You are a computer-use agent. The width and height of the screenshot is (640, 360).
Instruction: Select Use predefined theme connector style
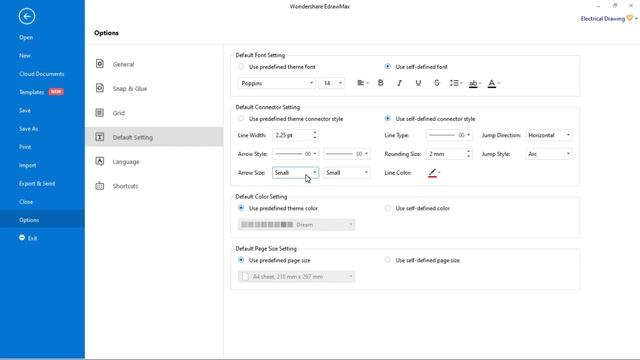241,119
